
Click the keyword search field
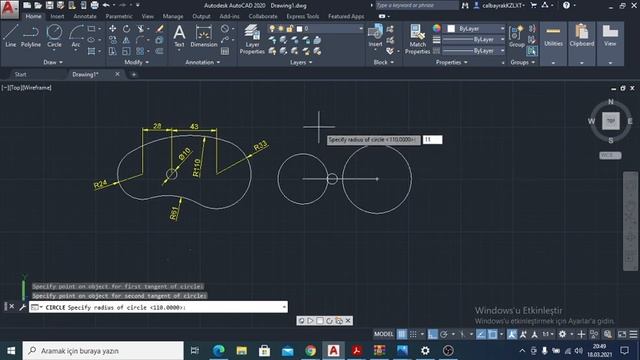(417, 5)
